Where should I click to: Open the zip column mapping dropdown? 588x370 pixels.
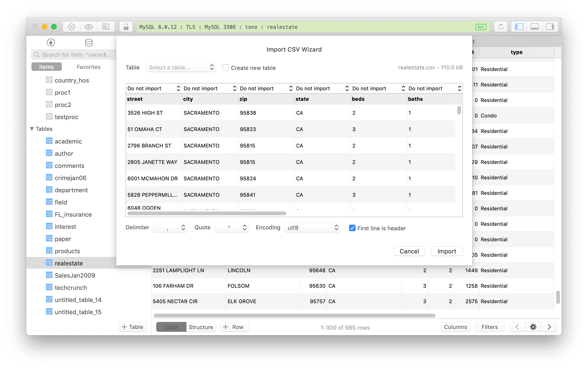(x=266, y=88)
